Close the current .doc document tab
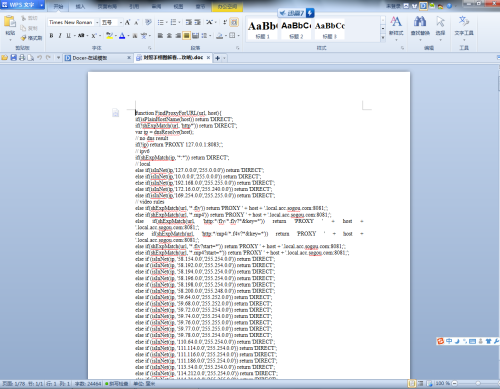 [x=208, y=58]
